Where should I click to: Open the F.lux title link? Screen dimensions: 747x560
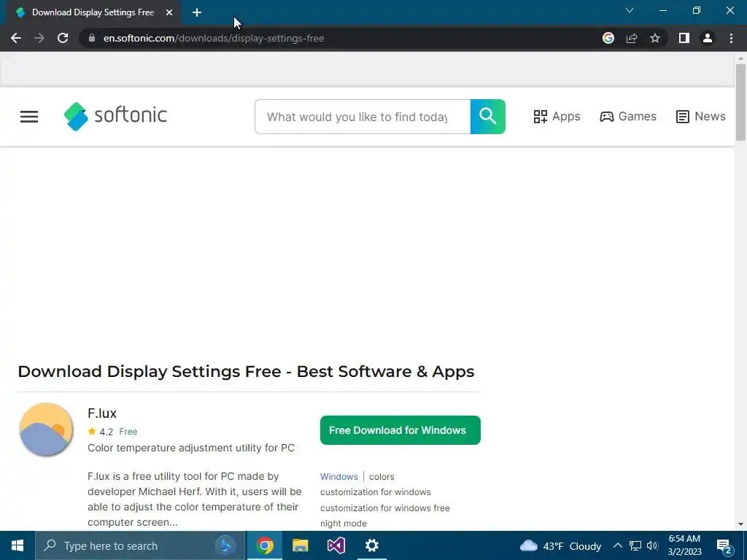pyautogui.click(x=102, y=413)
